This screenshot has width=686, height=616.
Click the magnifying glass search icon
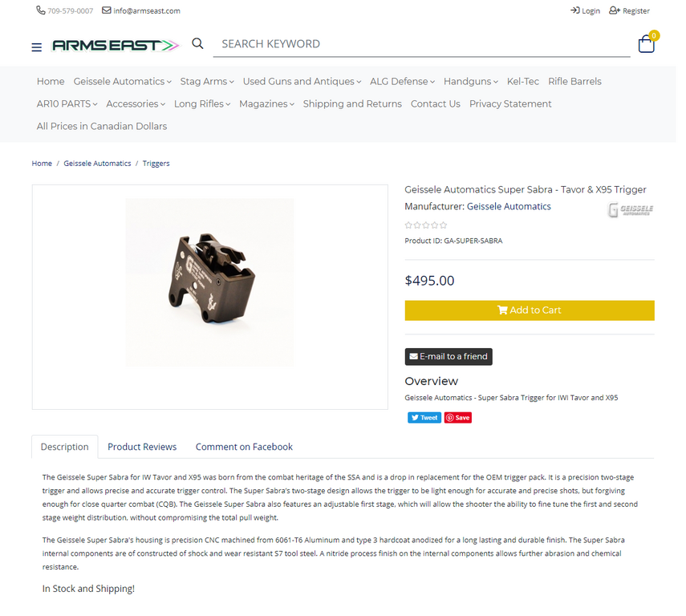click(x=197, y=43)
